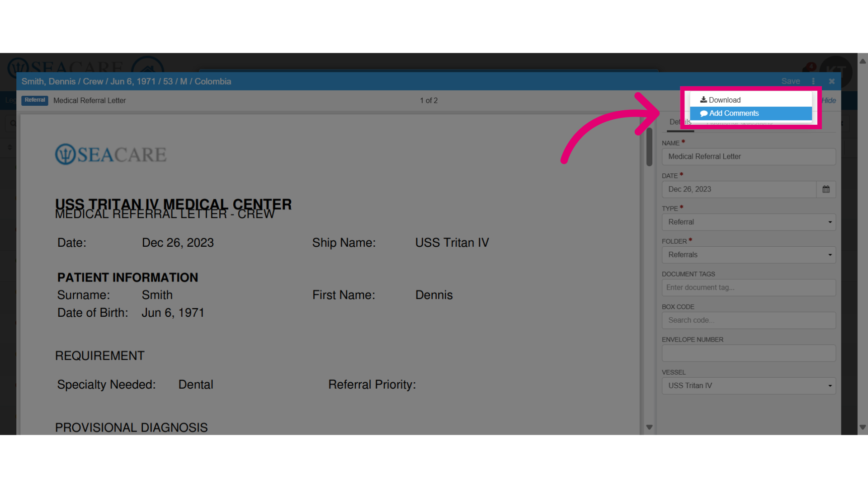
Task: Click the Envelope Number field
Action: click(x=749, y=353)
